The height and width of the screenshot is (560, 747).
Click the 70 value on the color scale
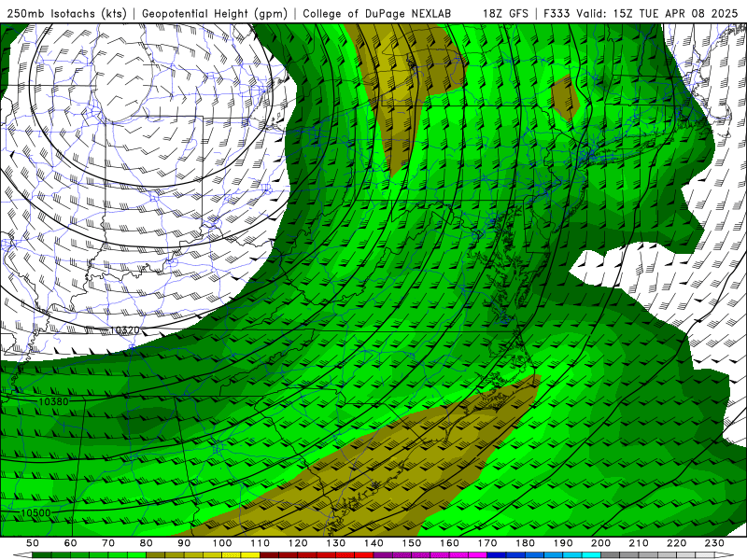[108, 543]
